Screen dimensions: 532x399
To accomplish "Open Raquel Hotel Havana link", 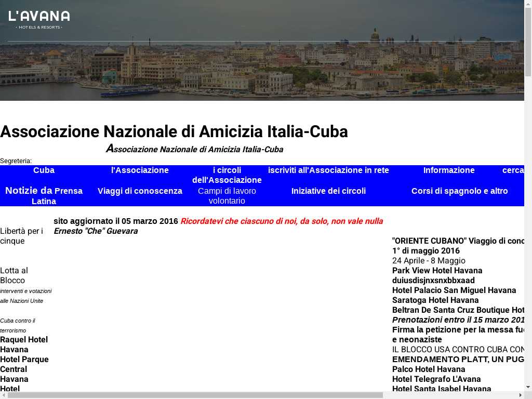I will pos(24,344).
